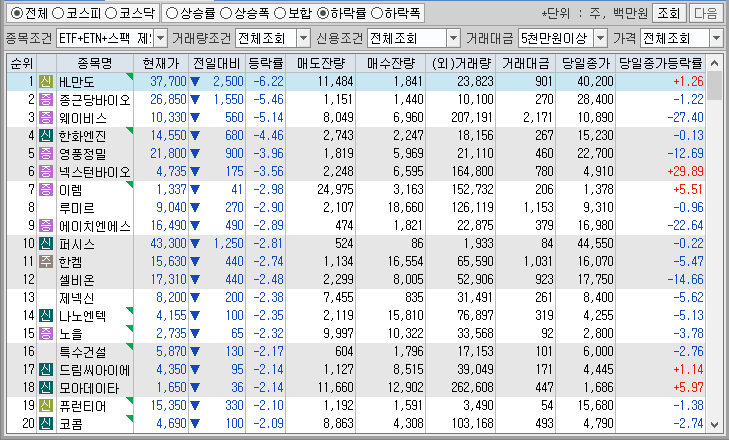The height and width of the screenshot is (440, 729).
Task: Open the 거래대금 dropdown
Action: click(601, 39)
